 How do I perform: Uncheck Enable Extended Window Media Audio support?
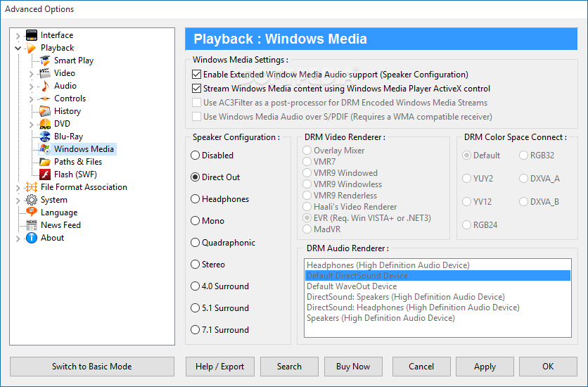196,75
